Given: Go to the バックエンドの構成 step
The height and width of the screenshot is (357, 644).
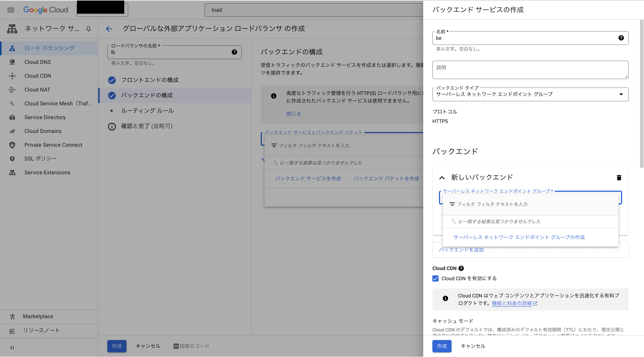Looking at the screenshot, I should 175,95.
